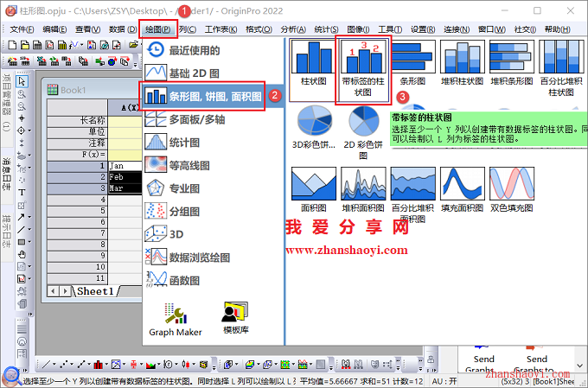Switch to Sheet1 tab
This screenshot has width=588, height=388.
(95, 291)
